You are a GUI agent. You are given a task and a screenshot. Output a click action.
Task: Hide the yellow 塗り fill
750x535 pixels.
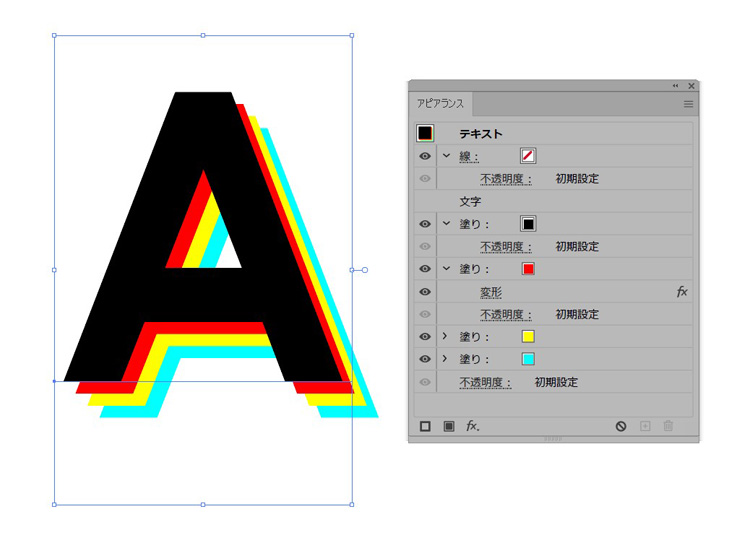(425, 337)
